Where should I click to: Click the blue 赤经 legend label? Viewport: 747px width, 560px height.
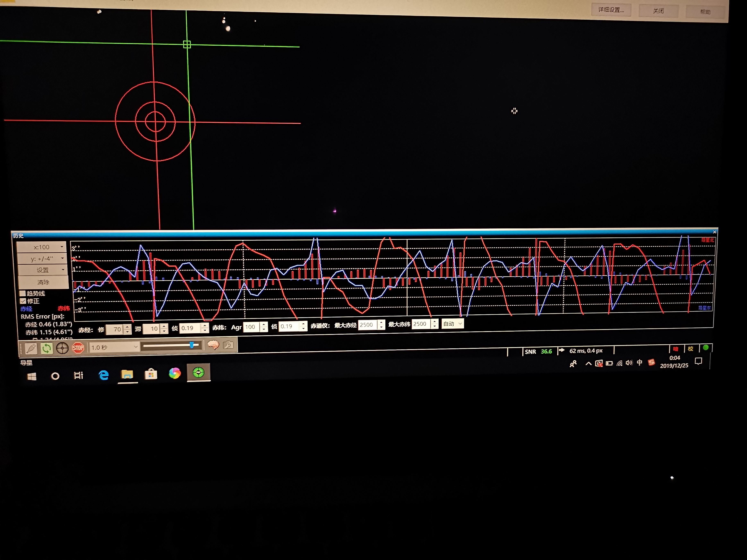(26, 309)
